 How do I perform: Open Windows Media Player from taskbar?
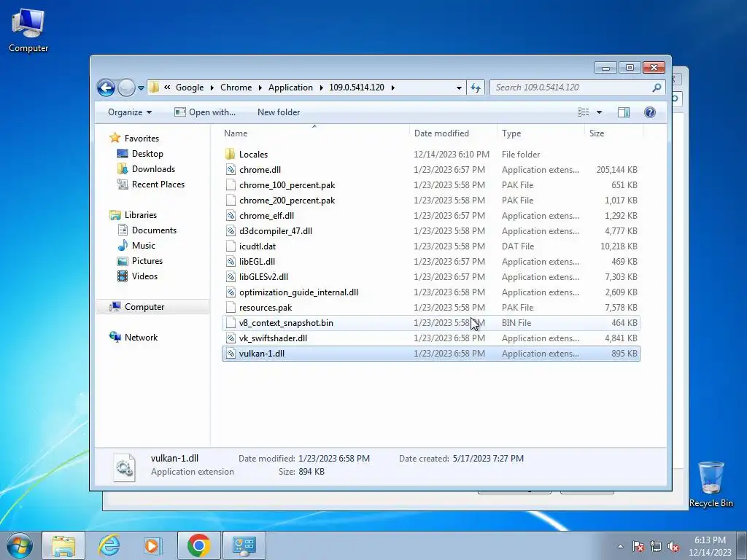[x=152, y=545]
